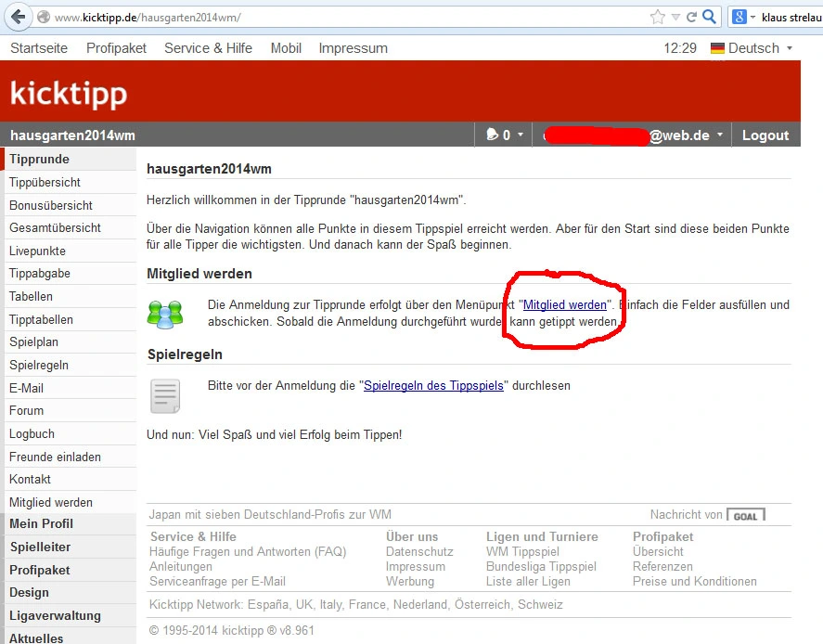Click the kicktipp logo
Viewport: 823px width, 644px height.
click(69, 94)
